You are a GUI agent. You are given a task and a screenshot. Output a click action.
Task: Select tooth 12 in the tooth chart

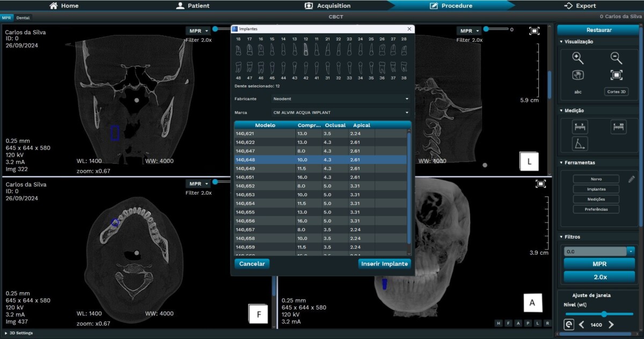point(305,49)
